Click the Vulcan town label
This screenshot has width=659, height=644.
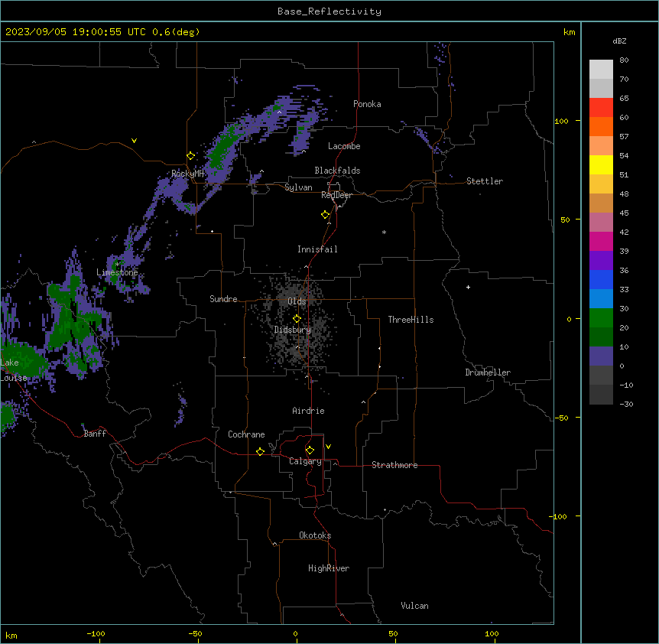(414, 606)
